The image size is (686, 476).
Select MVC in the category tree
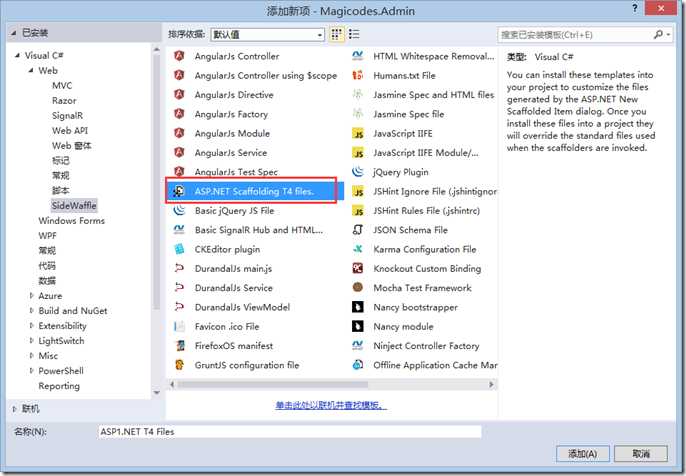click(62, 86)
